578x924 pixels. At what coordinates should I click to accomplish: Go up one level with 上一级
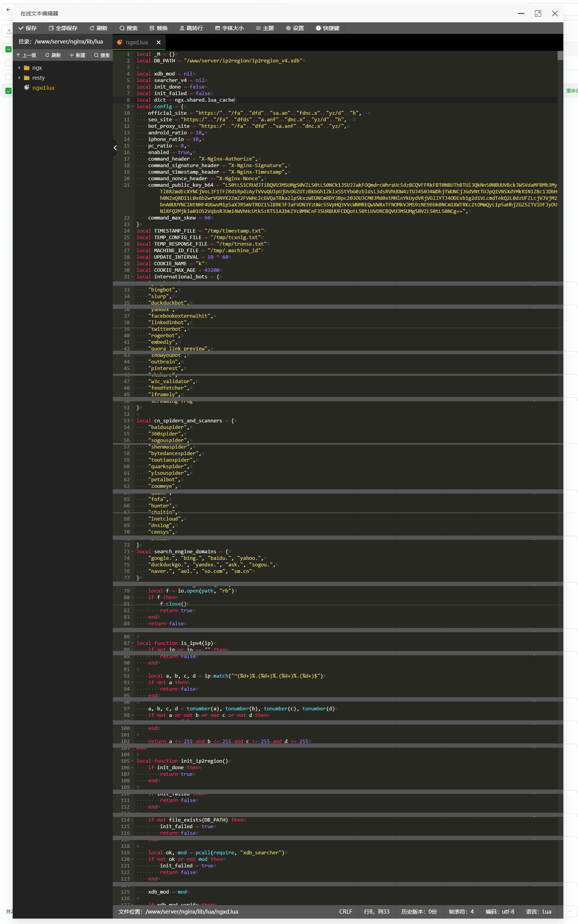[26, 55]
